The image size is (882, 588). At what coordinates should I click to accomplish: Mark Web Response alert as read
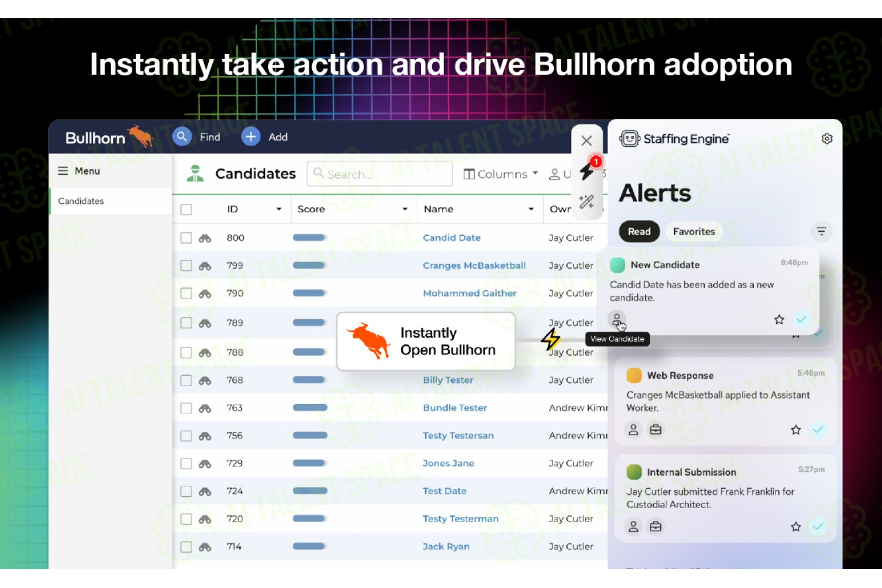click(x=817, y=430)
